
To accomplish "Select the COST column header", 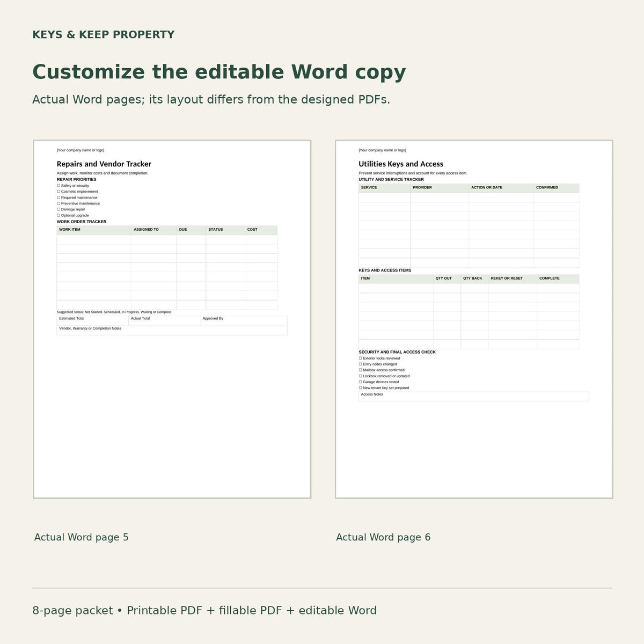I will point(261,230).
